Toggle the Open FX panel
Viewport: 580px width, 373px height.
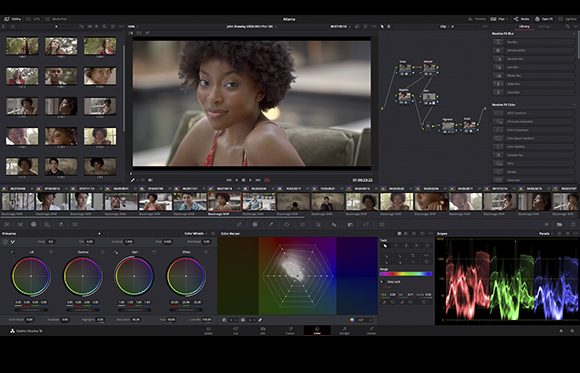coord(544,19)
